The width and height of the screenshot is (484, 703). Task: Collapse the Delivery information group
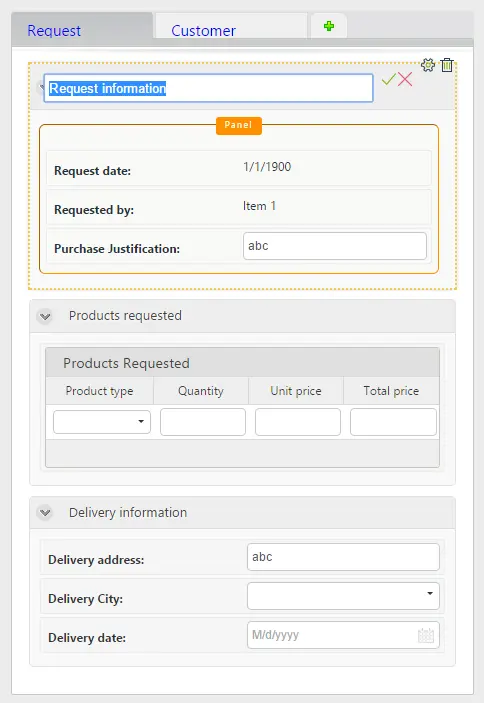tap(45, 512)
